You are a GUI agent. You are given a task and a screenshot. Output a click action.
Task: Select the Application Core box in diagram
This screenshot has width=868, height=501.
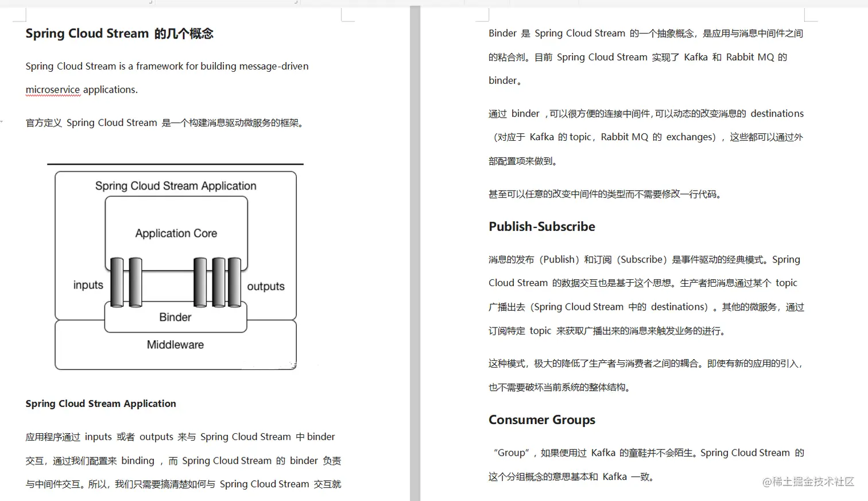pos(176,233)
